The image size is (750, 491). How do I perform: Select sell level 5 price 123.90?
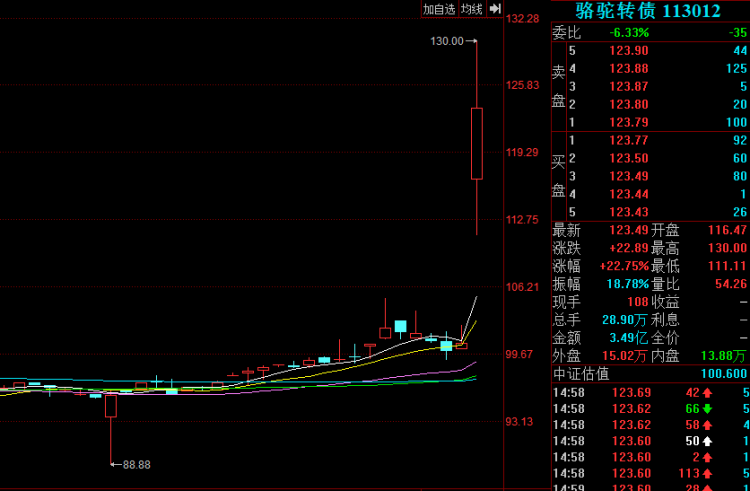(629, 51)
